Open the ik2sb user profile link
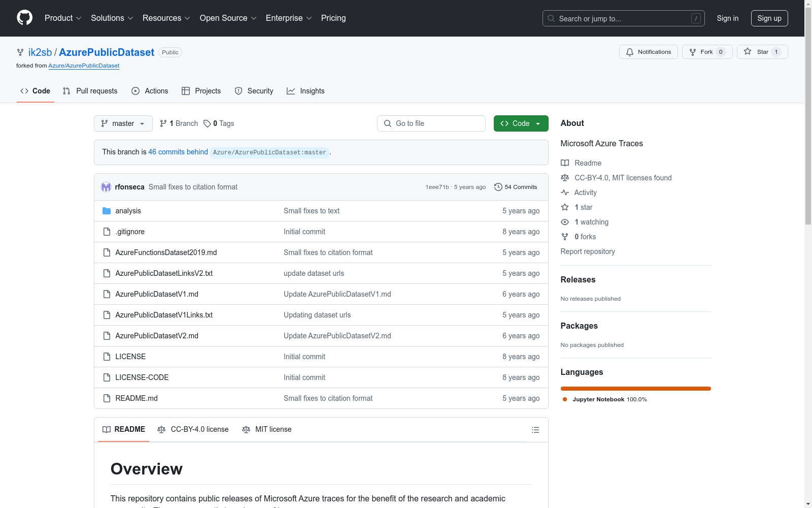 pos(40,52)
